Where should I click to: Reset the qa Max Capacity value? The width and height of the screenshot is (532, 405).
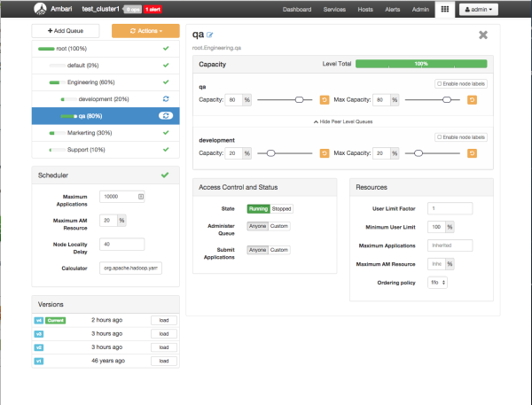click(x=472, y=100)
